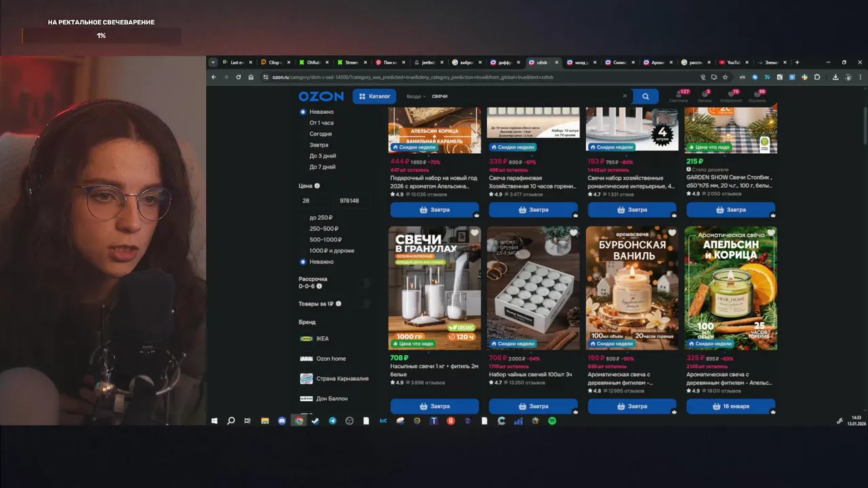Image resolution: width=868 pixels, height=488 pixels.
Task: Click the maximum price field showing 978148
Action: point(353,201)
